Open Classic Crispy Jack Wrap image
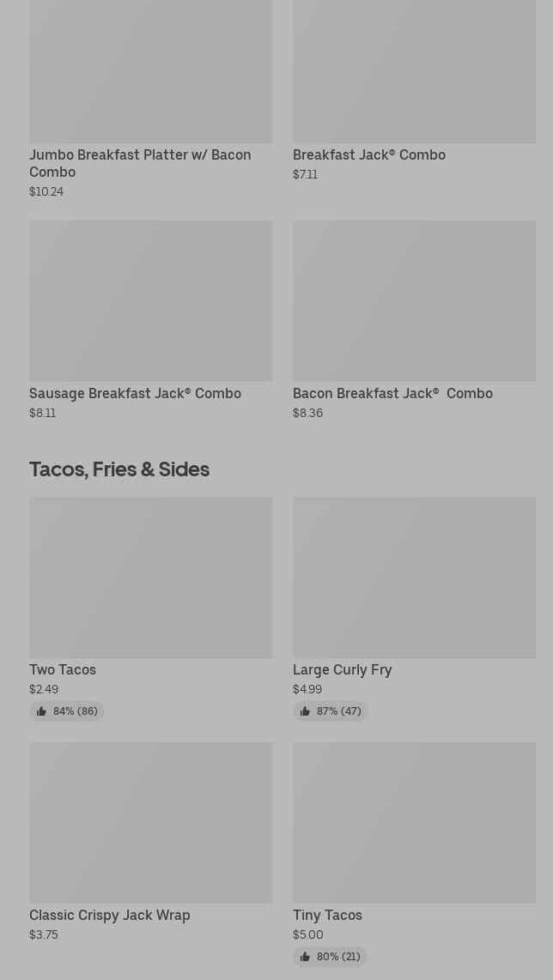The image size is (553, 980). pos(150,822)
